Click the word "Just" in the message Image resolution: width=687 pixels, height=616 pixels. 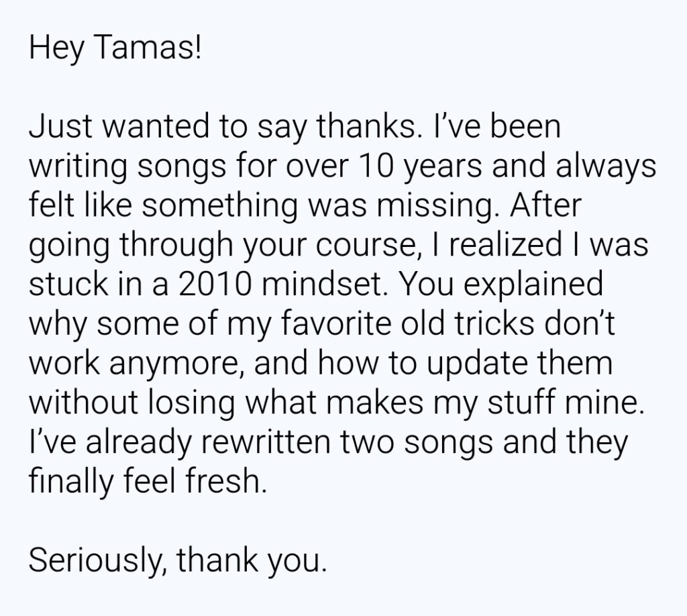pos(55,127)
